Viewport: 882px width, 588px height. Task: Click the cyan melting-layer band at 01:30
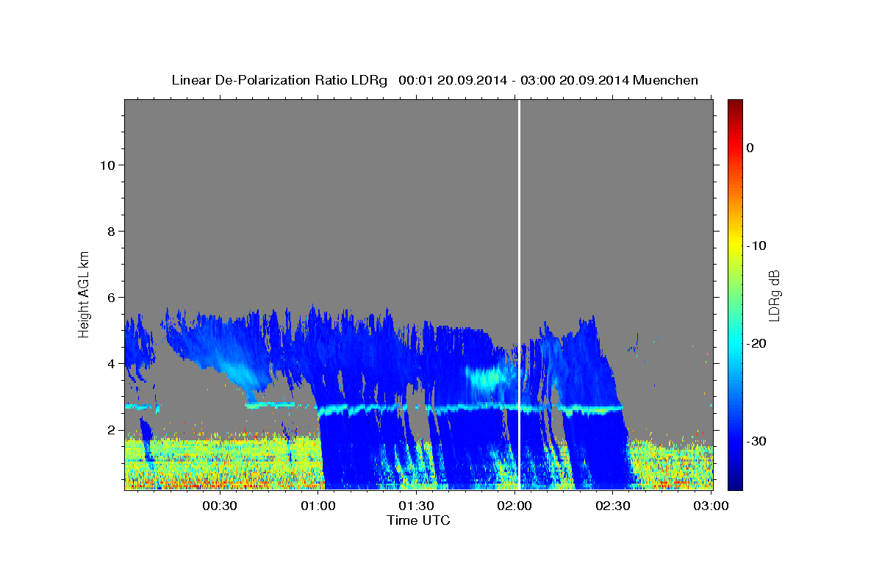(x=416, y=408)
